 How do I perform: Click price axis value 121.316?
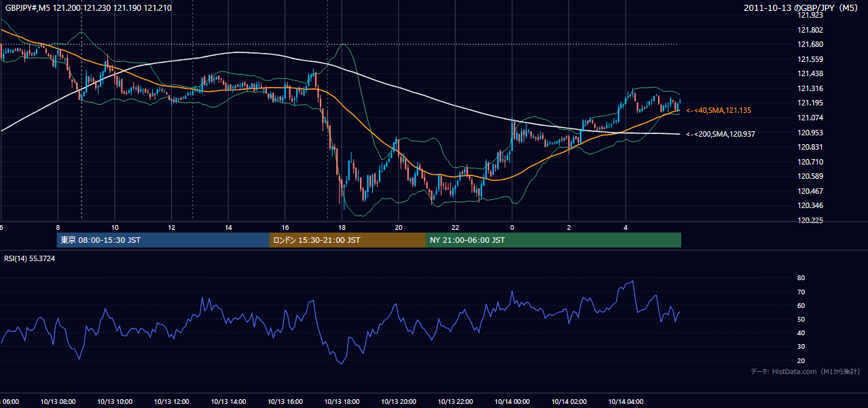(810, 88)
